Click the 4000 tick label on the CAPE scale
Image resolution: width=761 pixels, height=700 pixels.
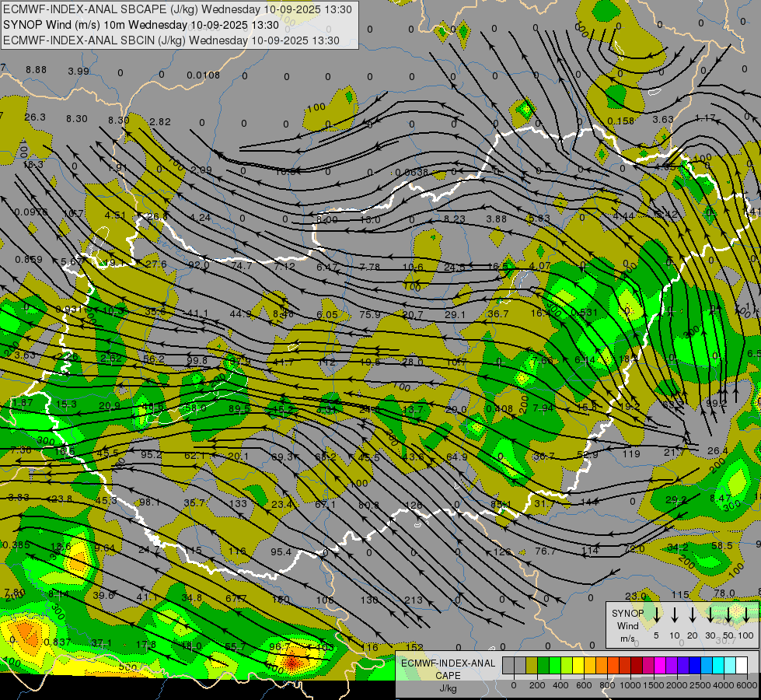[x=724, y=685]
